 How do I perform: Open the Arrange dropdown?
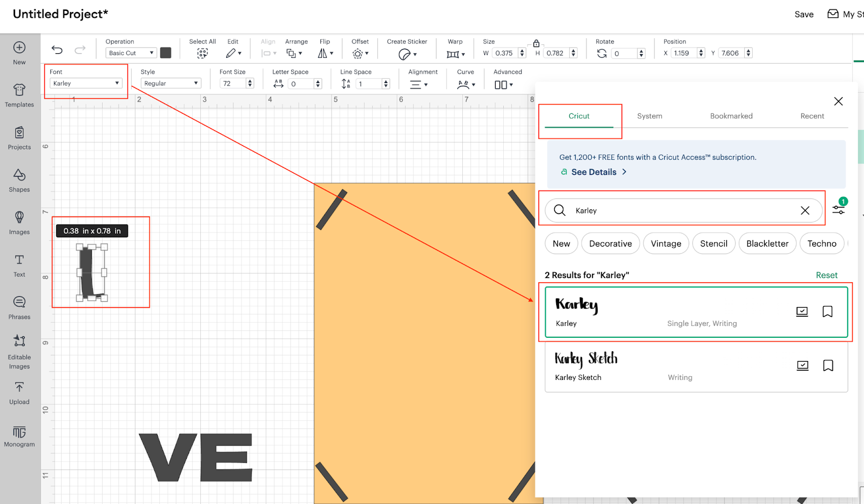click(294, 53)
